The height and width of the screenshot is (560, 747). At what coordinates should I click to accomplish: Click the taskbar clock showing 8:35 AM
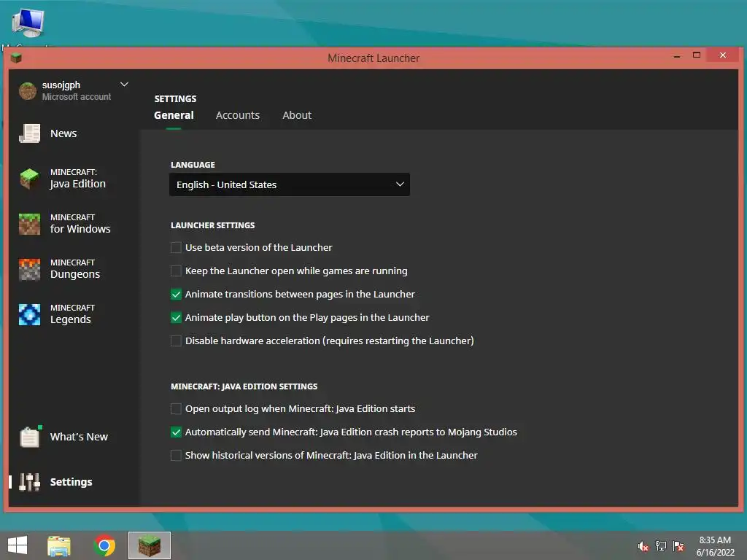click(715, 540)
